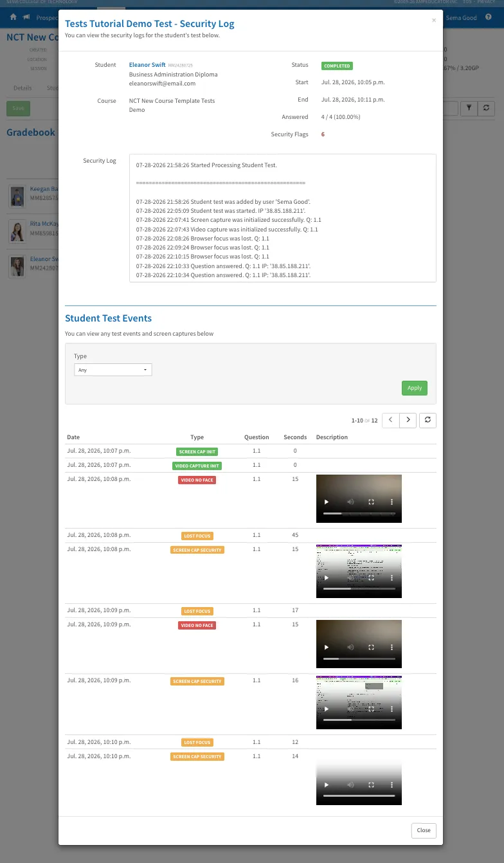Screen dimensions: 504x863
Task: Mute the 10:08 VIDEO NO FACE recording
Action: pyautogui.click(x=350, y=502)
